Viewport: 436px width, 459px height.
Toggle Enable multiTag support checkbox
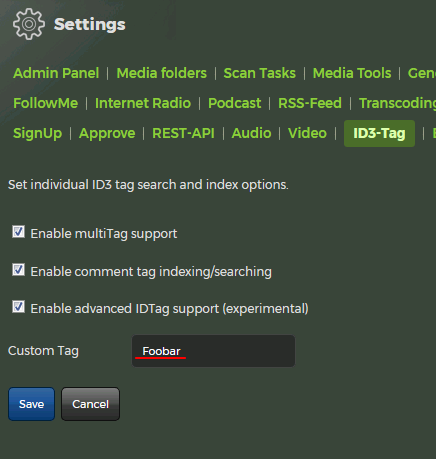18,232
